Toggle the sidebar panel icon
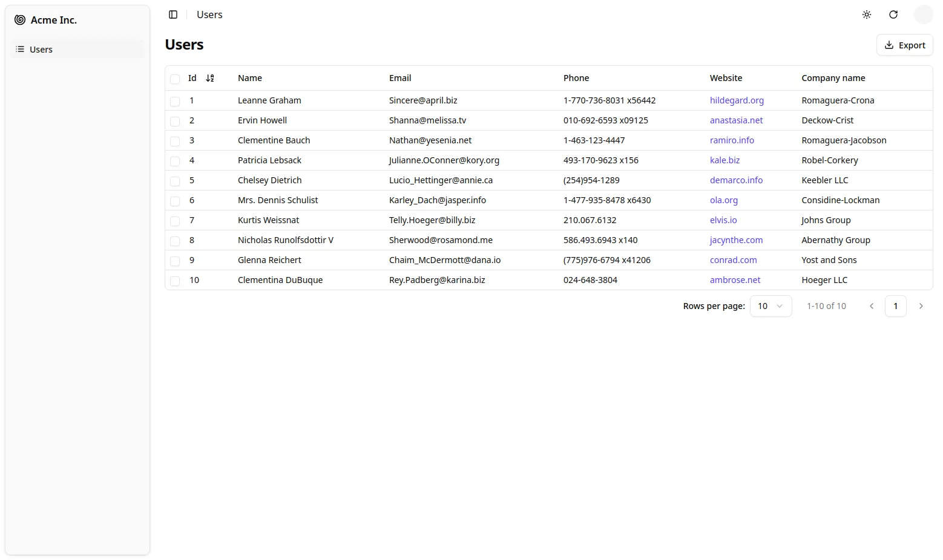 174,14
